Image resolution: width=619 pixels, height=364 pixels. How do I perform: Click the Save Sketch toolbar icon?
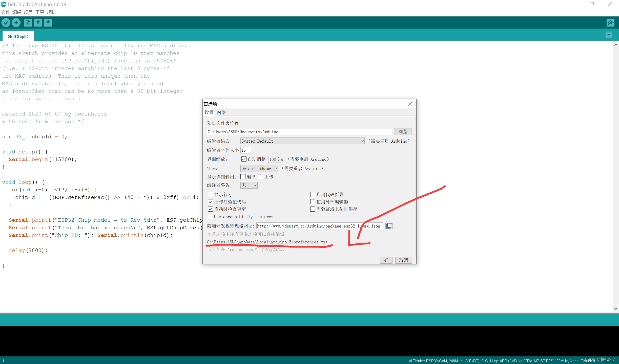pos(49,22)
